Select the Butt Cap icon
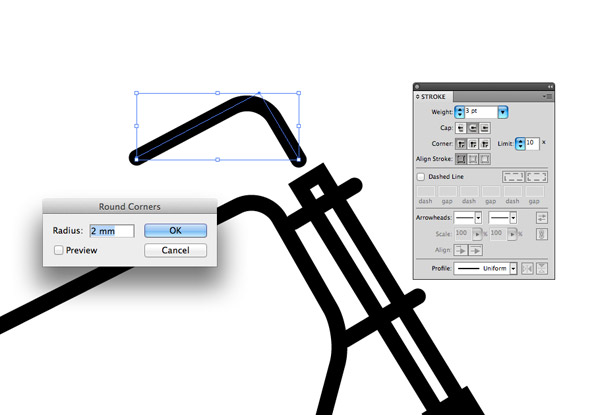Image resolution: width=600 pixels, height=415 pixels. [461, 128]
